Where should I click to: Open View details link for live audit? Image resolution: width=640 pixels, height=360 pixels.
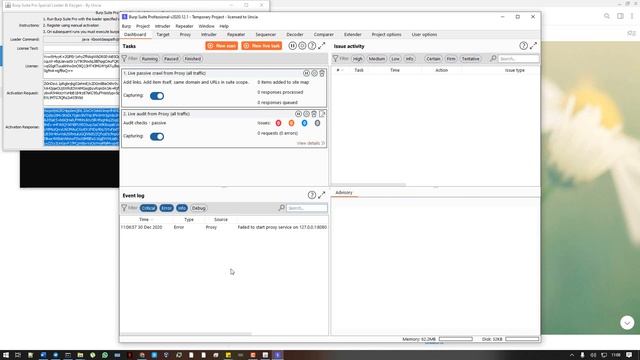click(311, 143)
